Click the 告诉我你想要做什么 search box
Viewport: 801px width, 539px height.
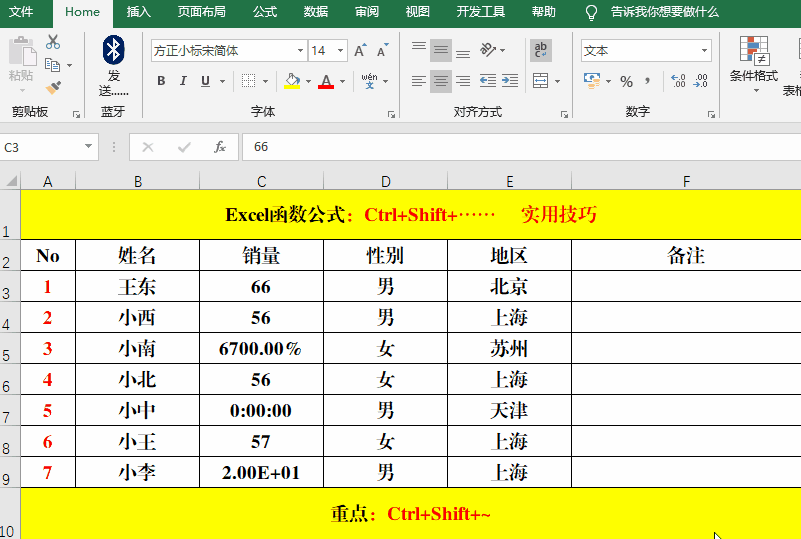tap(664, 12)
